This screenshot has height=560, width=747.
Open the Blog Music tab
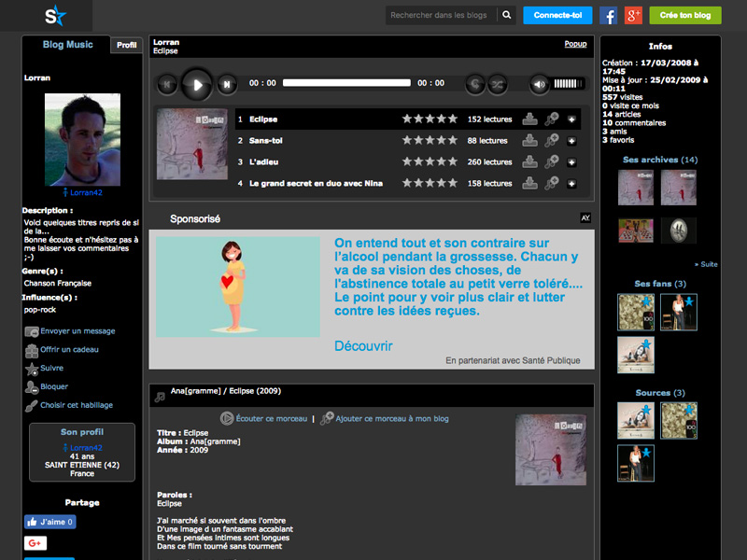click(x=67, y=45)
